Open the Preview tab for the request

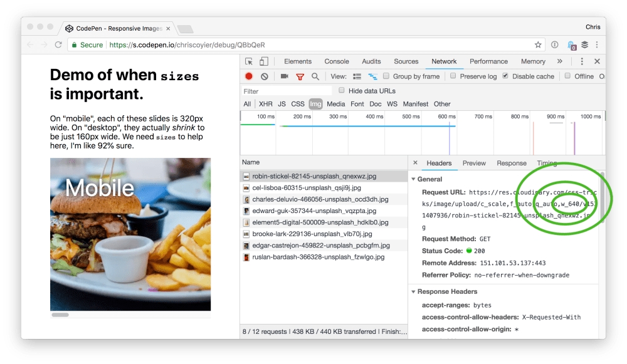(x=474, y=164)
